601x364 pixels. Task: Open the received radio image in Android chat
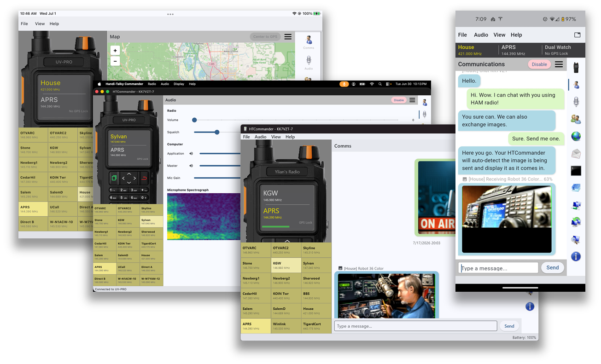(507, 220)
